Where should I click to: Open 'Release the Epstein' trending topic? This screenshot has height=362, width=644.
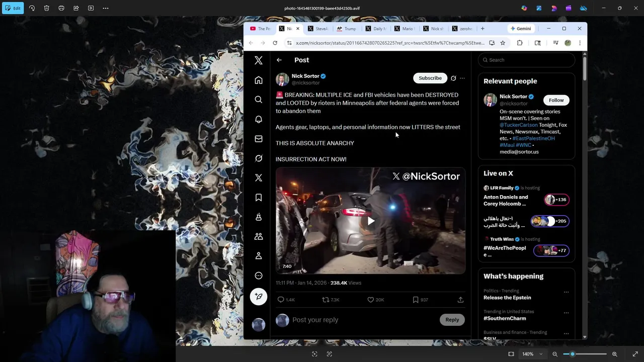pyautogui.click(x=507, y=298)
